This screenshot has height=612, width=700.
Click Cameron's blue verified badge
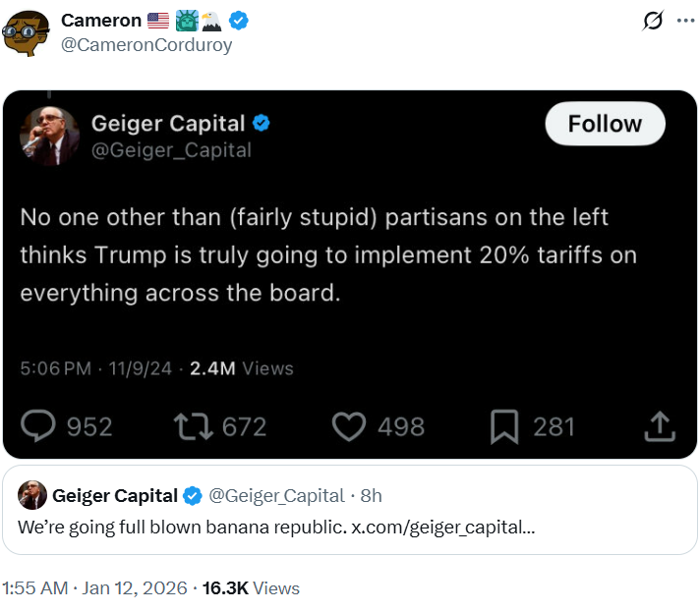[239, 20]
